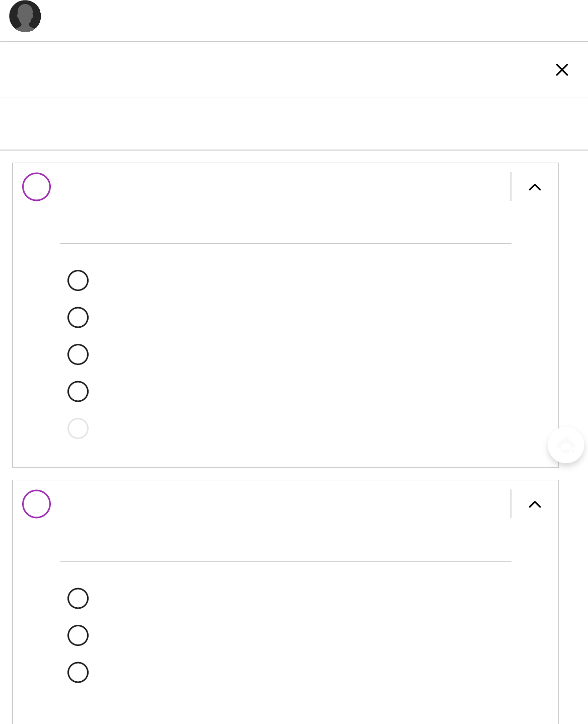Click the second question's purple circle marker
588x724 pixels.
(36, 504)
